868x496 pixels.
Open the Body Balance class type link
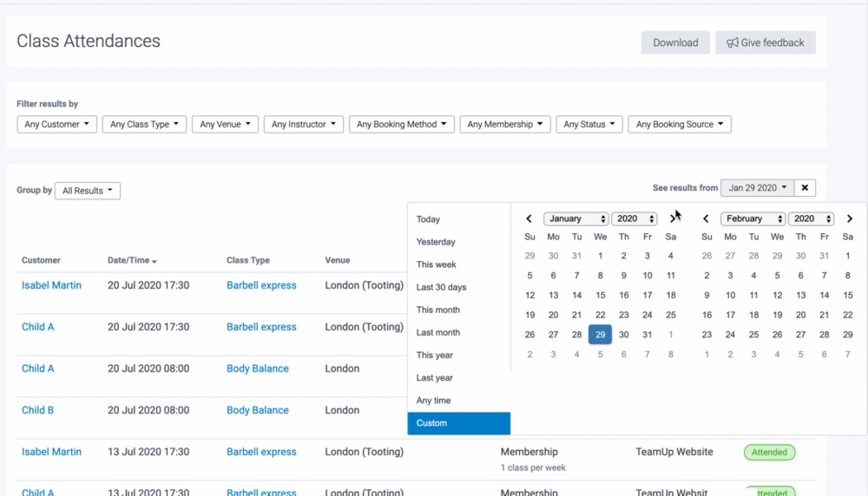(x=257, y=369)
